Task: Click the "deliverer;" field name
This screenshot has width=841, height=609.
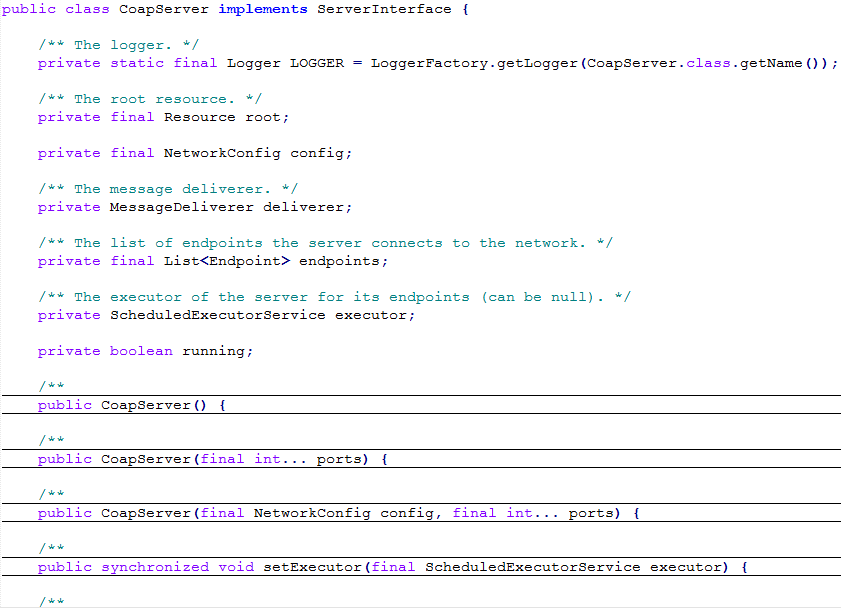Action: (x=307, y=208)
